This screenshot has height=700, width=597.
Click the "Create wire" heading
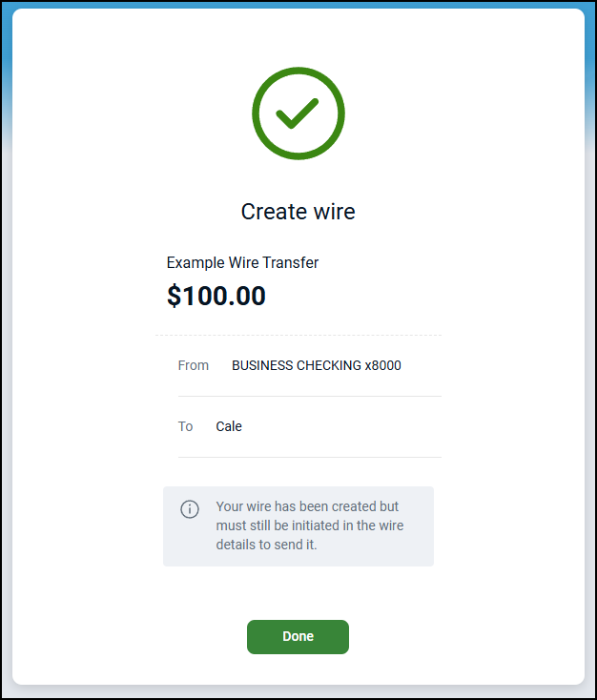point(298,212)
